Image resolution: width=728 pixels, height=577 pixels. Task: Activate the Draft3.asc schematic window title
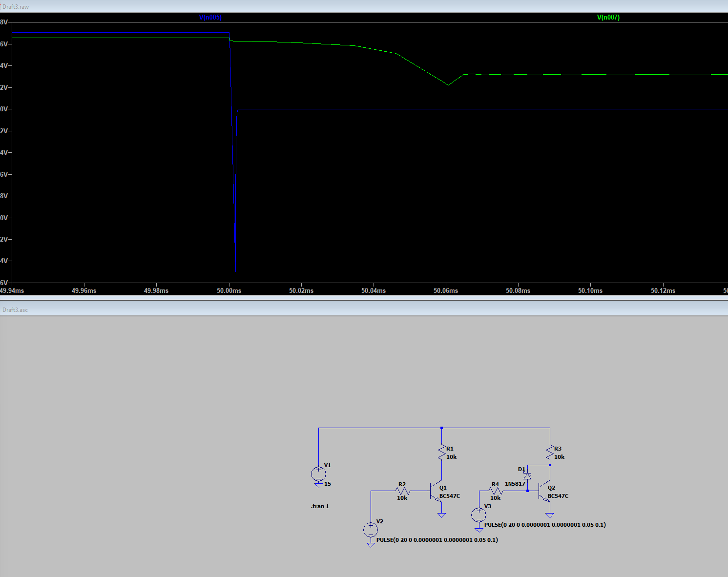coord(15,310)
